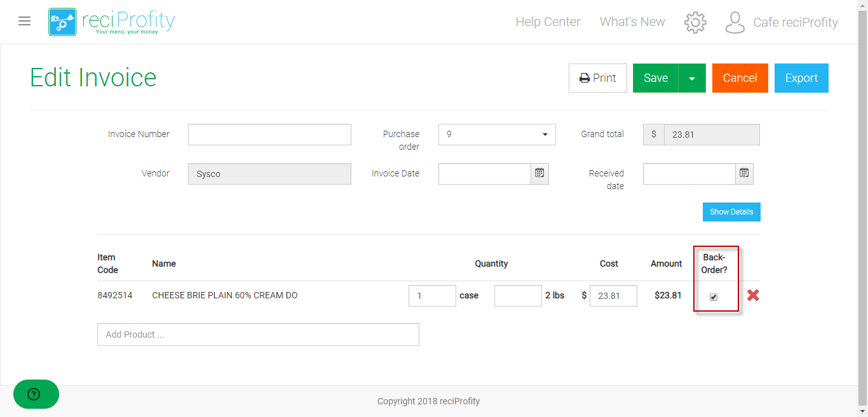Focus the Add Product search field
868x417 pixels.
click(258, 334)
